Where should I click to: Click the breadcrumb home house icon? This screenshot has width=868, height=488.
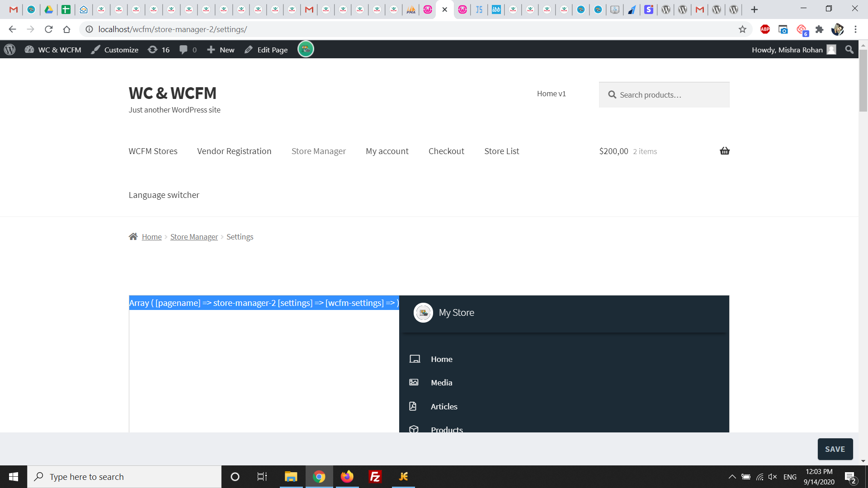(133, 237)
